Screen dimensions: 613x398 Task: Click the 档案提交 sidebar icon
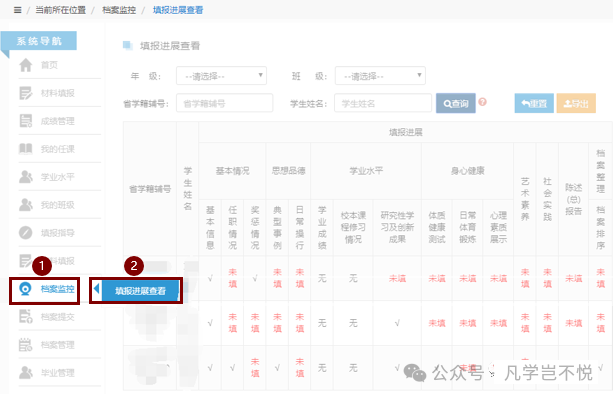(x=26, y=317)
